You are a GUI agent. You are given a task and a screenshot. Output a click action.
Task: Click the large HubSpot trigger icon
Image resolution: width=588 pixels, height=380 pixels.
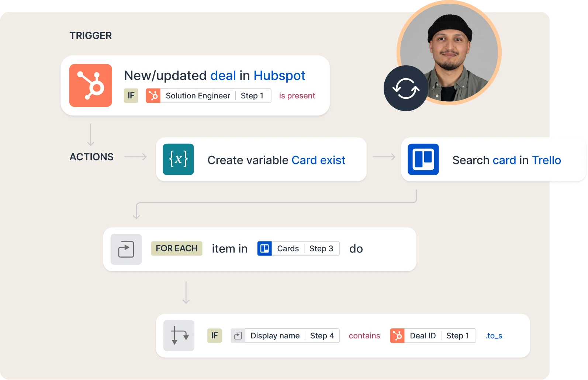(x=90, y=86)
